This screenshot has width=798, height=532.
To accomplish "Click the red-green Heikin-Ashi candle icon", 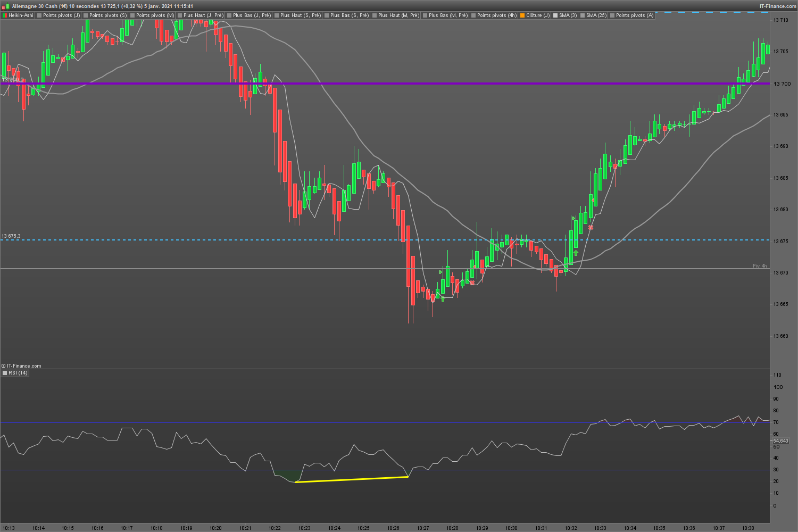I will pyautogui.click(x=5, y=15).
